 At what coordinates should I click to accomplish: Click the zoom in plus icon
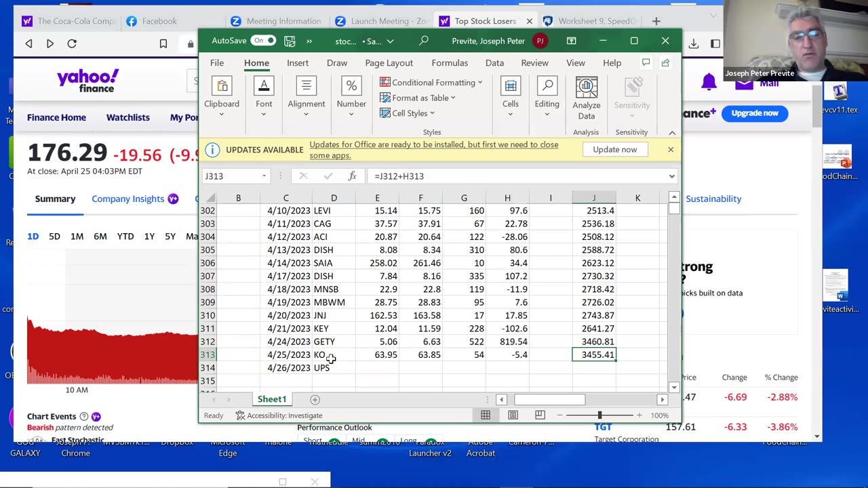click(x=639, y=415)
